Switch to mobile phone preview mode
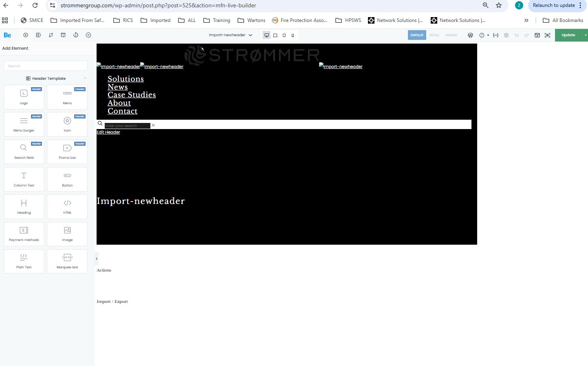 [293, 35]
